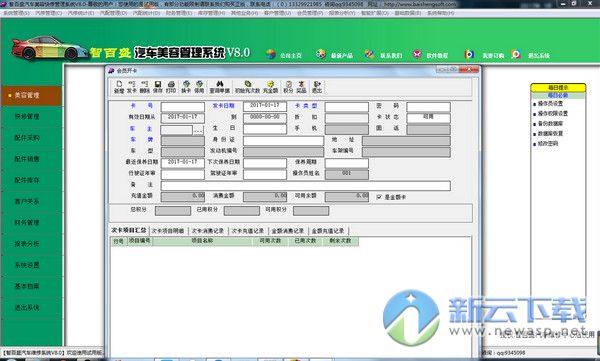Click the 密码 input field
This screenshot has height=361, width=600.
click(x=428, y=107)
